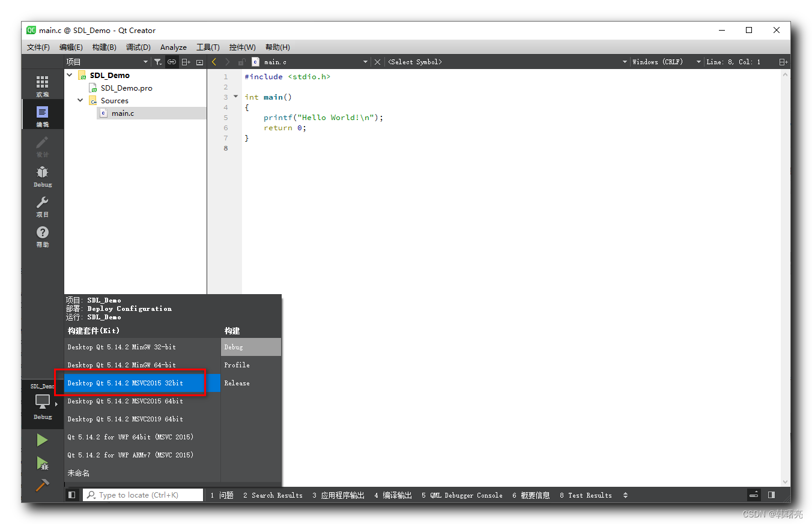The width and height of the screenshot is (812, 524).
Task: Select main.c in the project tree
Action: [x=123, y=113]
